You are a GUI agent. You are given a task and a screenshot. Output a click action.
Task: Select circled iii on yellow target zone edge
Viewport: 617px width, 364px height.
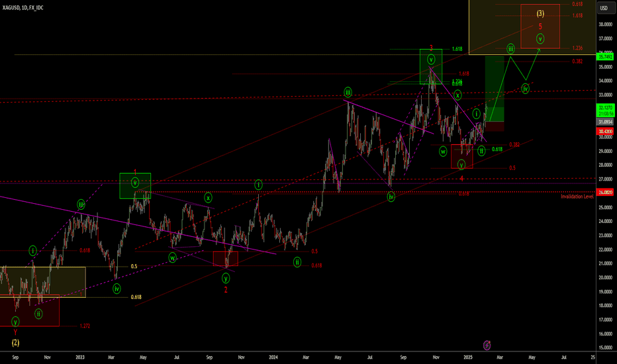(x=510, y=49)
